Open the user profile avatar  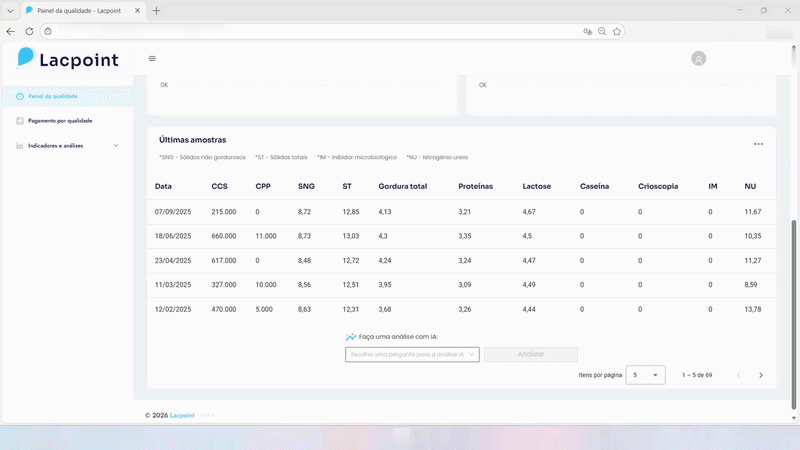pyautogui.click(x=698, y=59)
